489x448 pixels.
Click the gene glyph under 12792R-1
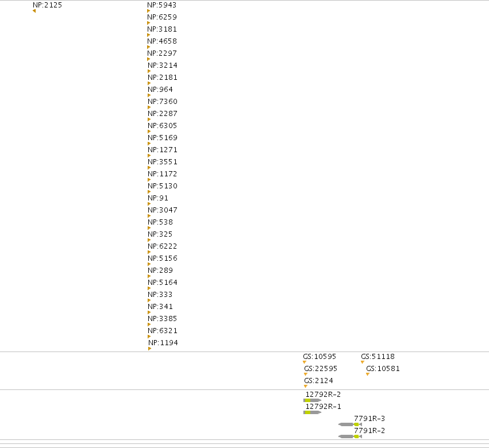coord(312,412)
